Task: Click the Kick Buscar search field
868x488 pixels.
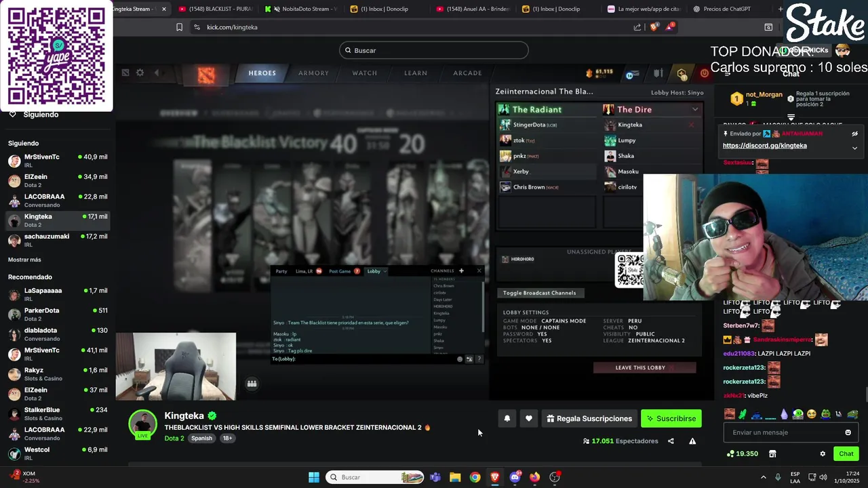Action: pos(434,50)
